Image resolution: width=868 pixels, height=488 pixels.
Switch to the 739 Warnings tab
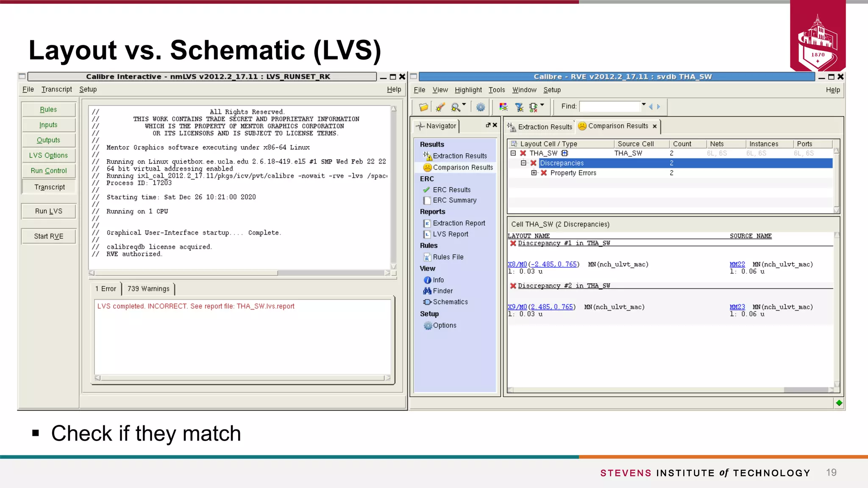pyautogui.click(x=148, y=289)
